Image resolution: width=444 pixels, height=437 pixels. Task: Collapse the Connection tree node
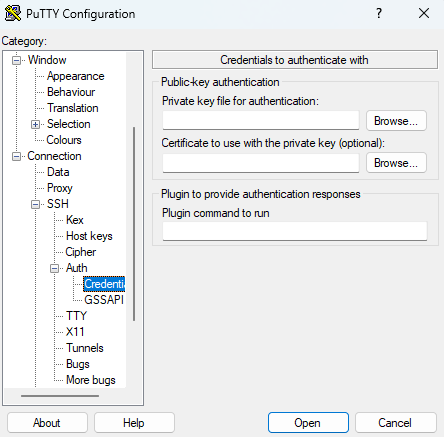(x=16, y=156)
